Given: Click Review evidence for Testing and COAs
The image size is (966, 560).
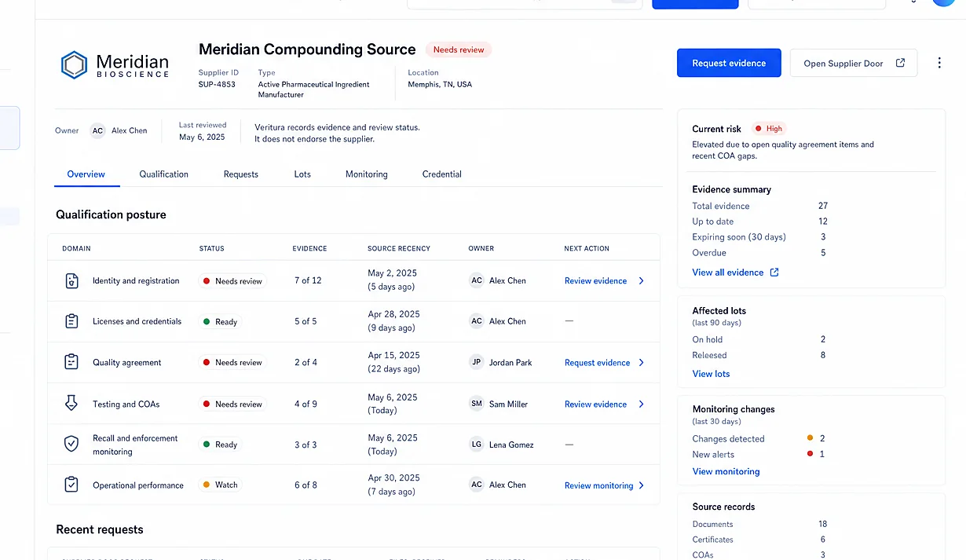Looking at the screenshot, I should coord(595,404).
